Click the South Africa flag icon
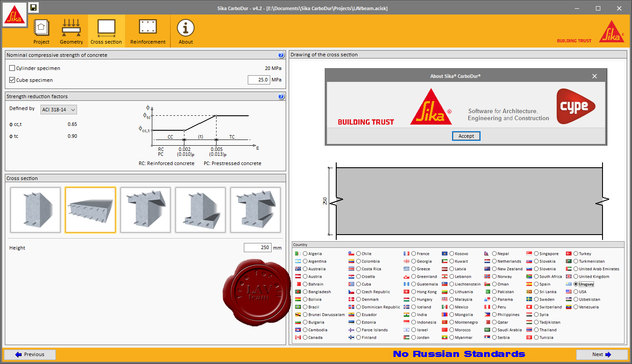The height and width of the screenshot is (364, 632). point(529,276)
